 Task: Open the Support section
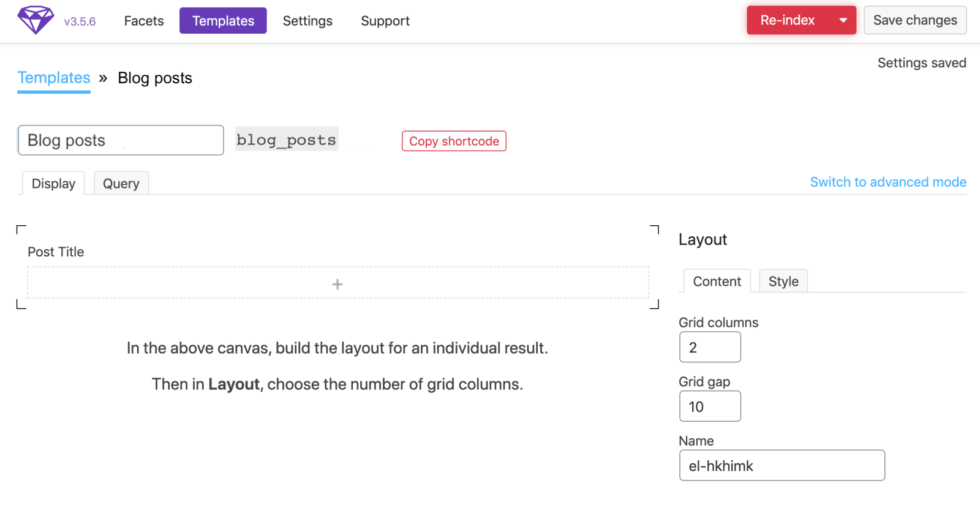click(385, 21)
